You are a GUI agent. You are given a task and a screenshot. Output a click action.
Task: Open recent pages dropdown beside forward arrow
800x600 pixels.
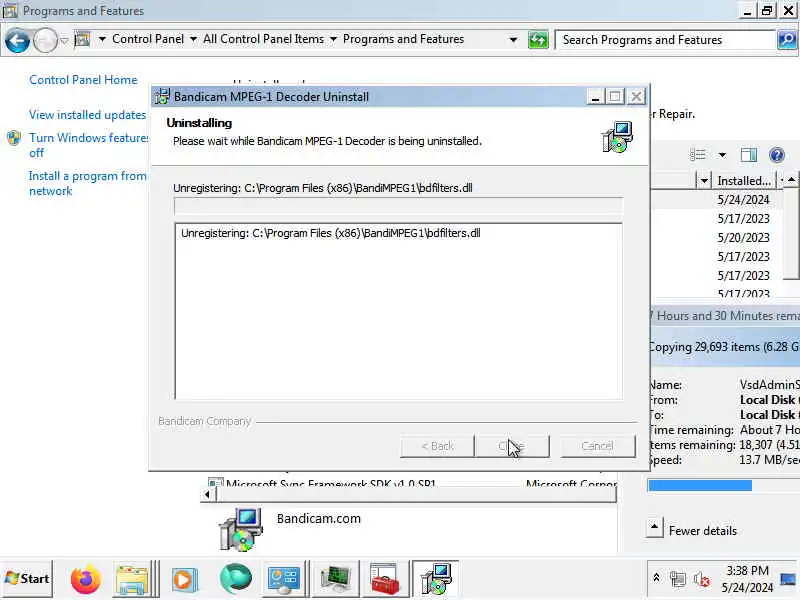coord(64,40)
